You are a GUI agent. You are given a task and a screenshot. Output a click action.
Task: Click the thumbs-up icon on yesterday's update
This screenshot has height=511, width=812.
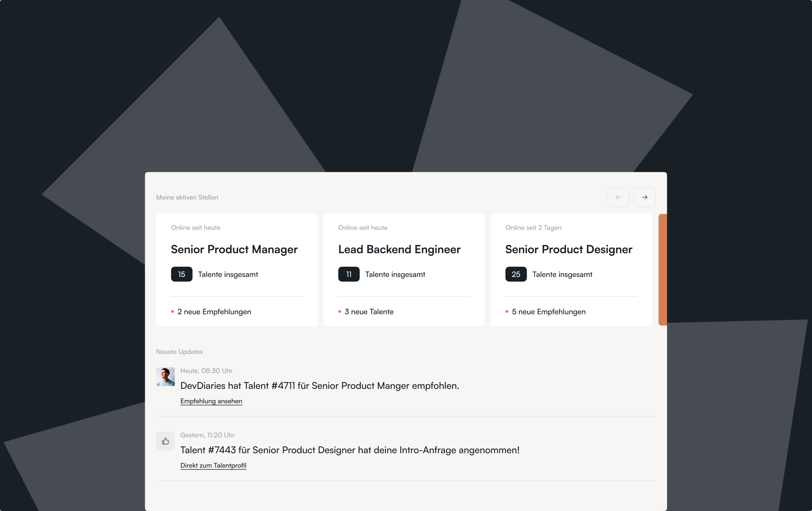coord(165,441)
